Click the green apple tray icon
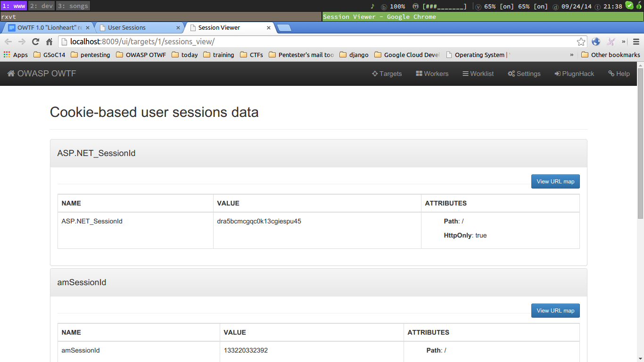Viewport: 644px width, 362px height. tap(639, 6)
